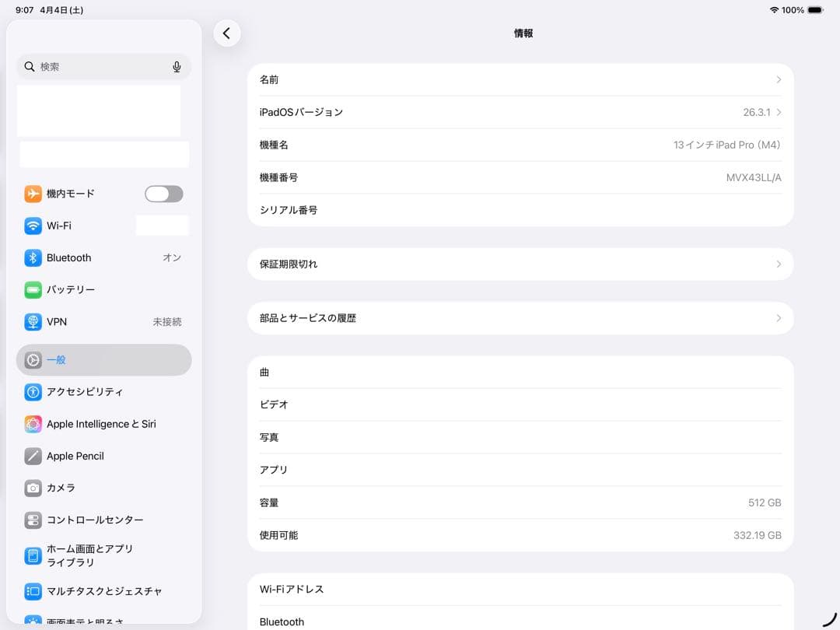Image resolution: width=840 pixels, height=630 pixels.
Task: Tap the 機種番号 MVX43LL/A value
Action: (753, 178)
